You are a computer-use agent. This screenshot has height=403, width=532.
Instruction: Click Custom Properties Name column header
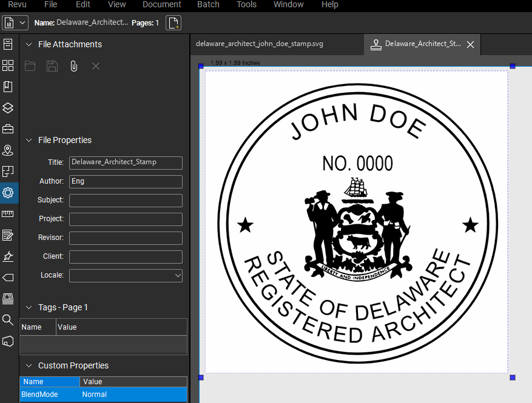(50, 382)
